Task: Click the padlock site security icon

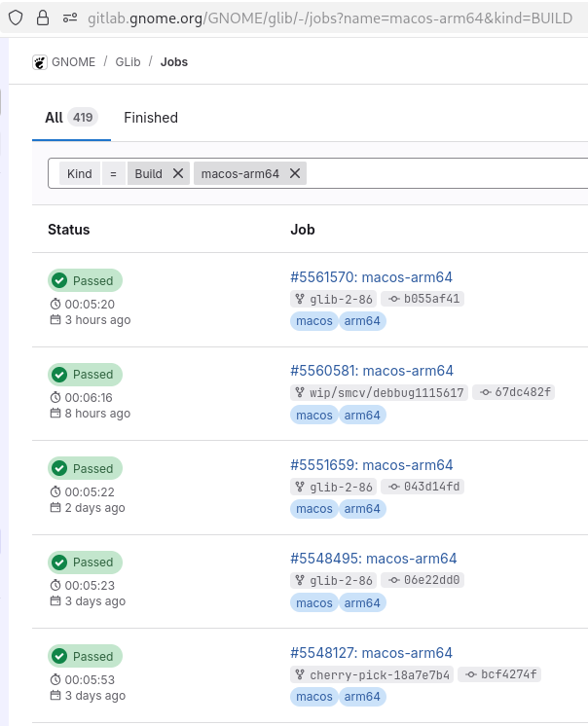Action: [x=43, y=18]
